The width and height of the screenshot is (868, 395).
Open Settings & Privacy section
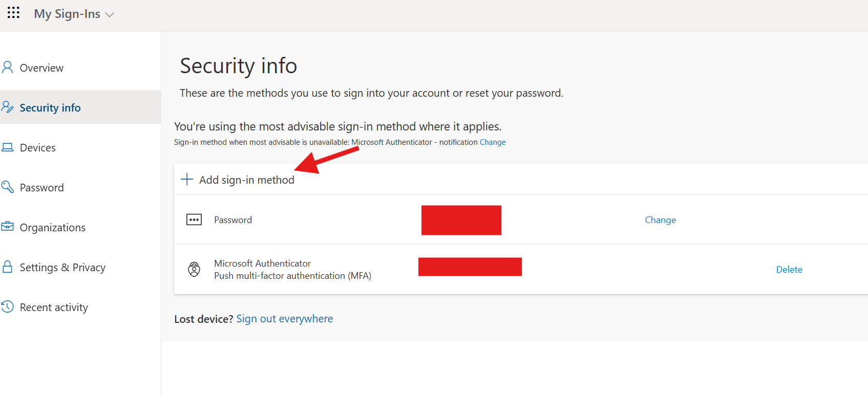62,268
